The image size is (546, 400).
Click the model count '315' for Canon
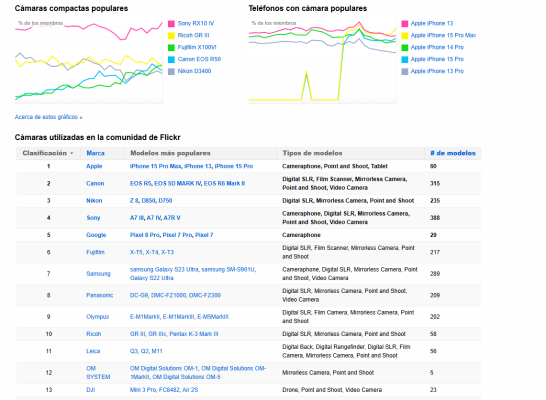435,183
